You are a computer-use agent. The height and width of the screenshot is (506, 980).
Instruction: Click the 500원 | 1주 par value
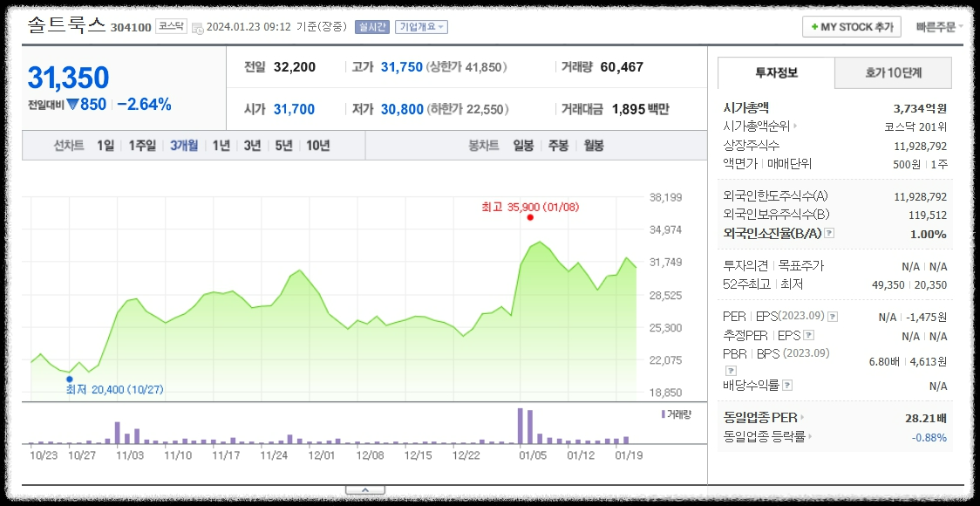click(920, 164)
